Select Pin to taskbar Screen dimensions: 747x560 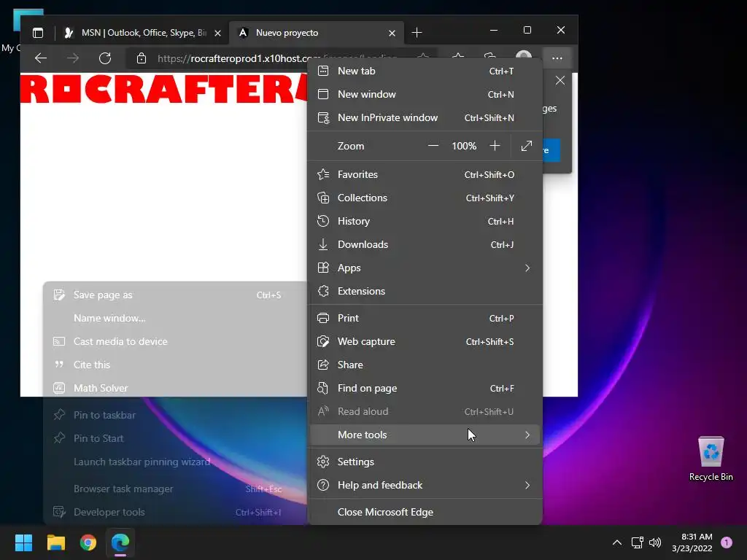[x=175, y=415]
